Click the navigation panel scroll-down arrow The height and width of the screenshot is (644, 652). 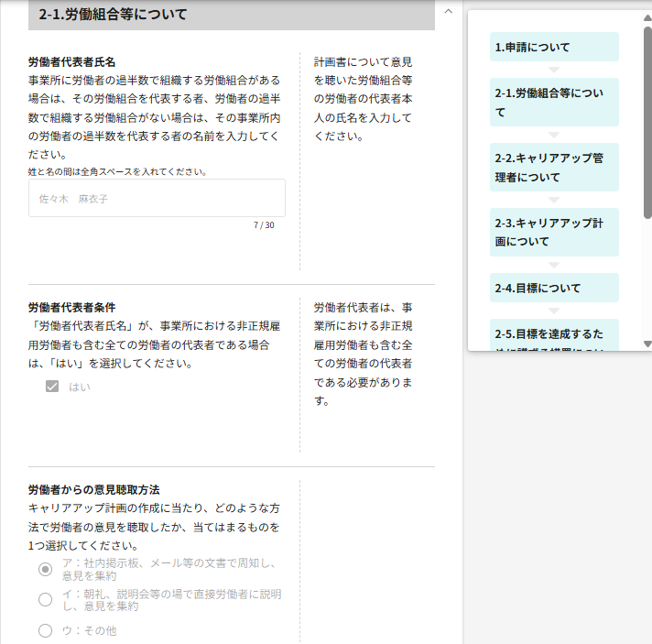tap(647, 344)
